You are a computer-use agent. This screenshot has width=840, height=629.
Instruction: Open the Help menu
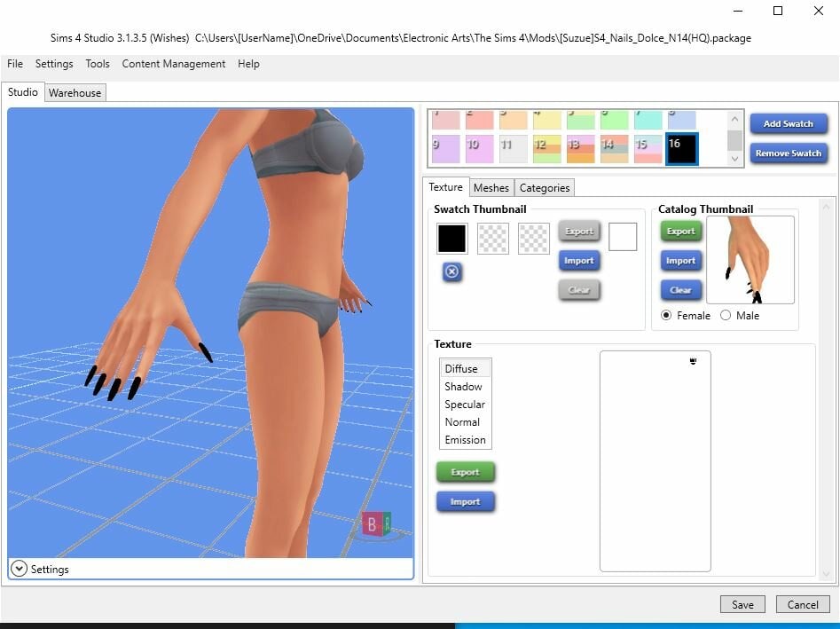point(248,64)
